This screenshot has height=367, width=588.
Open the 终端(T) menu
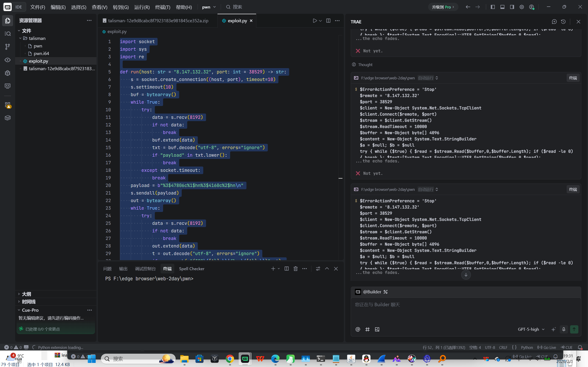(x=163, y=7)
